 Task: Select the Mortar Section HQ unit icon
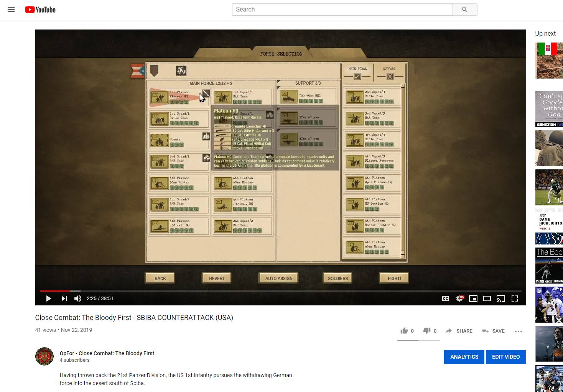[x=354, y=226]
